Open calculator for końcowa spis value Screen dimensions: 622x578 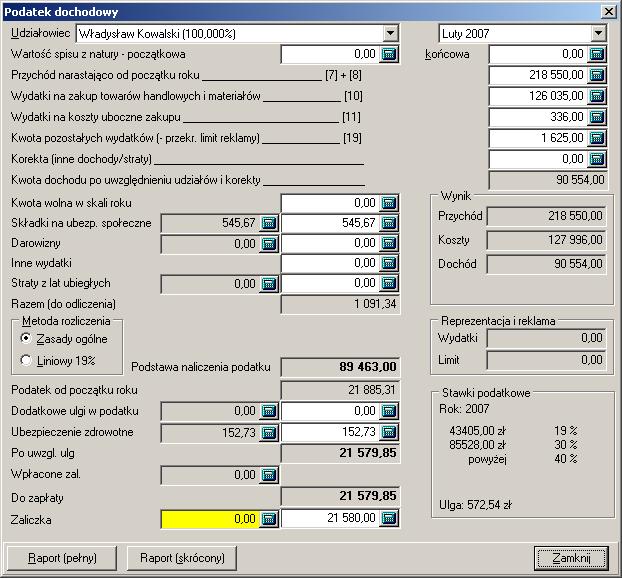[x=597, y=54]
